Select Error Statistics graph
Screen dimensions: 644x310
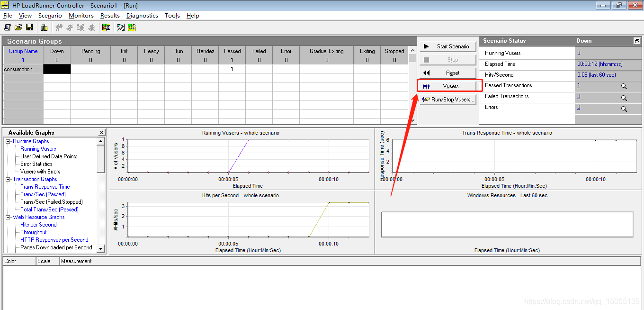click(36, 164)
